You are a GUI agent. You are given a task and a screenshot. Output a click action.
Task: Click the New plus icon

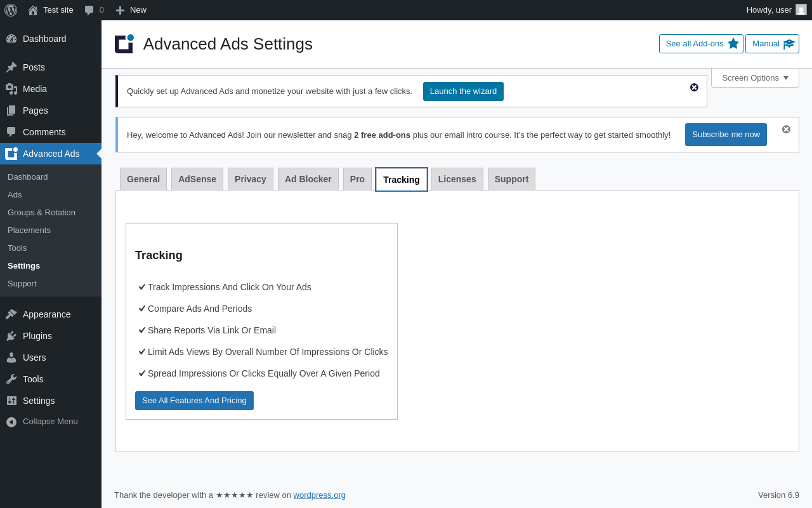pos(120,10)
